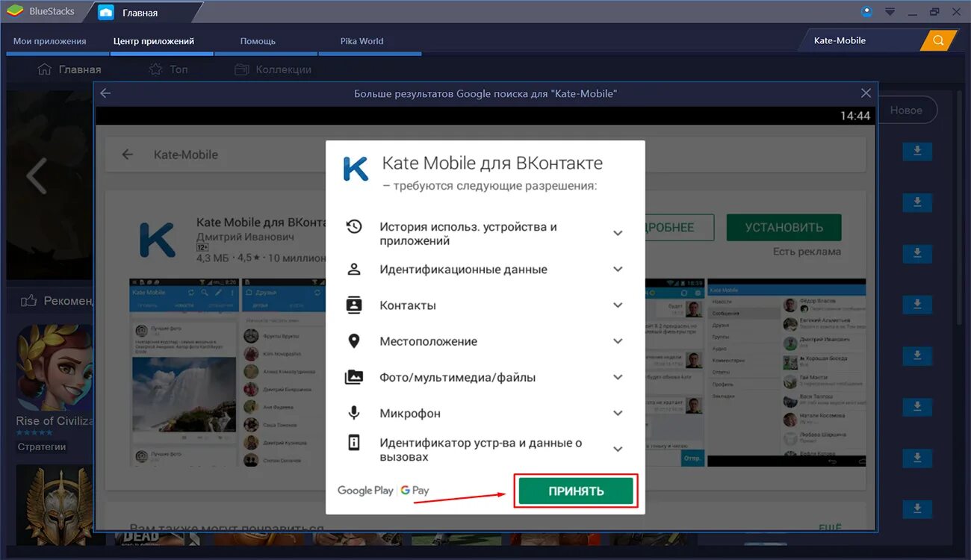This screenshot has height=560, width=971.
Task: Click the photo and media files icon
Action: [x=354, y=377]
